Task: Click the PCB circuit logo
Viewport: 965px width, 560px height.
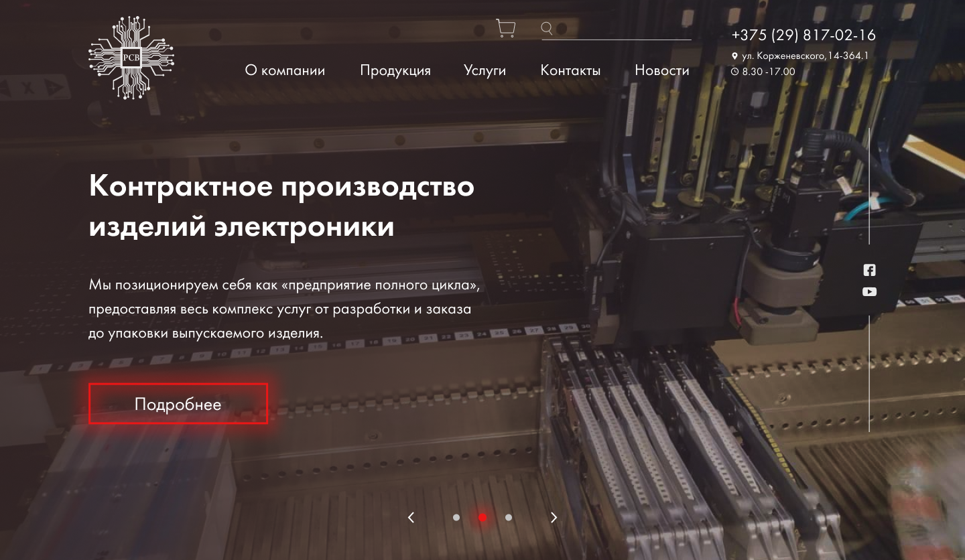Action: click(131, 58)
